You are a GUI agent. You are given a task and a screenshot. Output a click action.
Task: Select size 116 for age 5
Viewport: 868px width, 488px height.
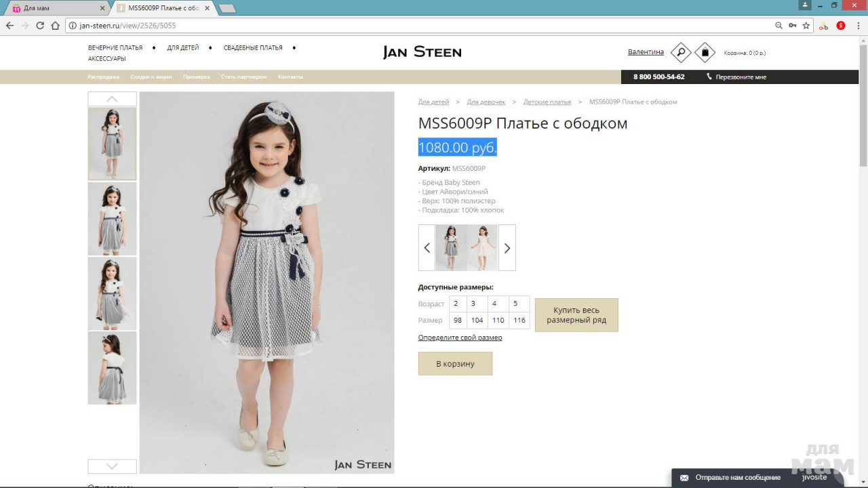pos(519,320)
